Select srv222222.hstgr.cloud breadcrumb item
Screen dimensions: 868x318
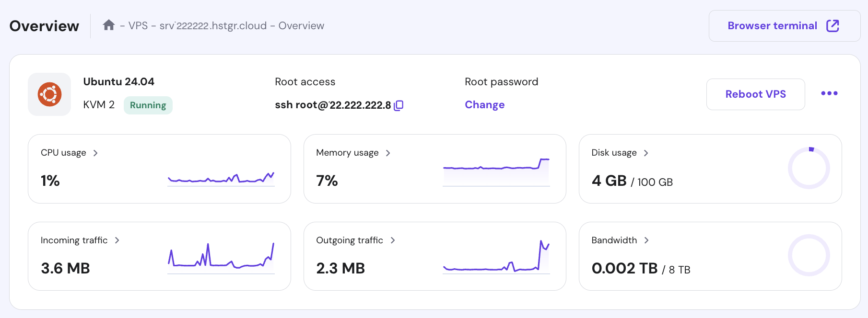[x=213, y=26]
